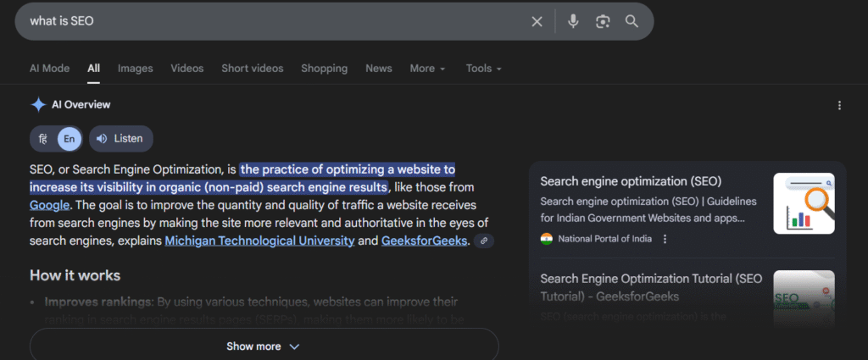This screenshot has height=360, width=868.
Task: Open three-dot menu beside National Portal of India
Action: [665, 239]
